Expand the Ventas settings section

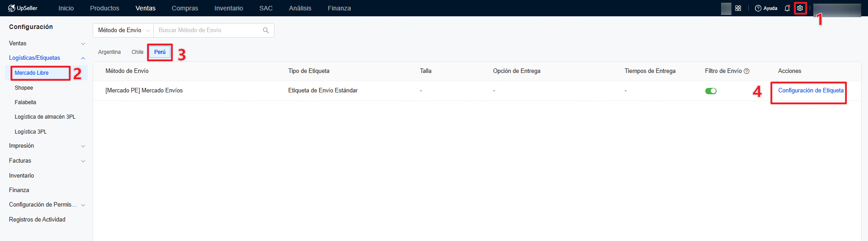pos(83,44)
